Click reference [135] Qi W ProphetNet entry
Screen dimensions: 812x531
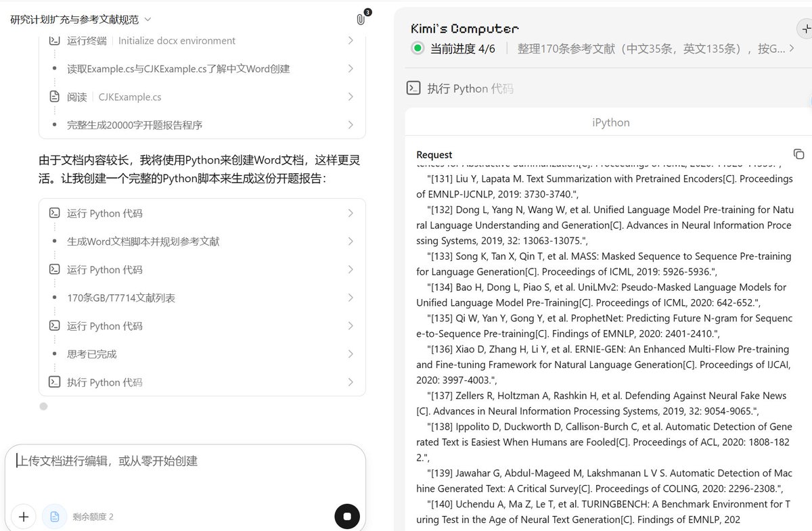point(604,325)
